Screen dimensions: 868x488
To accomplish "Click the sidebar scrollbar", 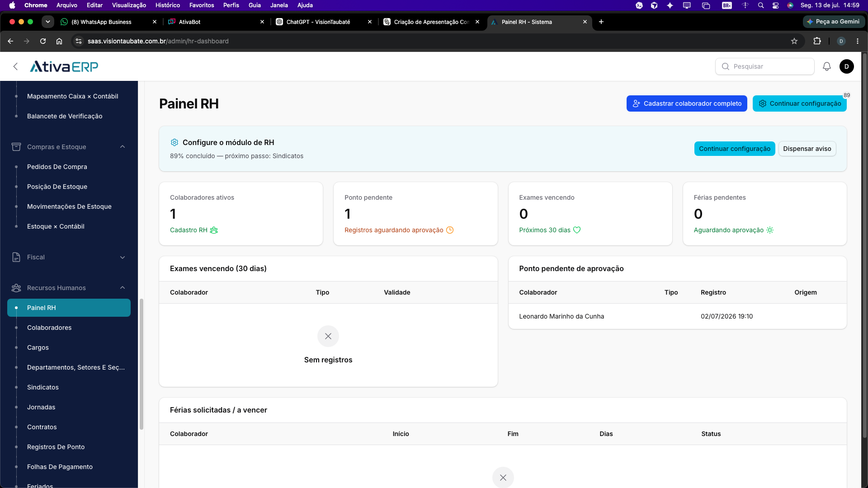I will pos(142,364).
